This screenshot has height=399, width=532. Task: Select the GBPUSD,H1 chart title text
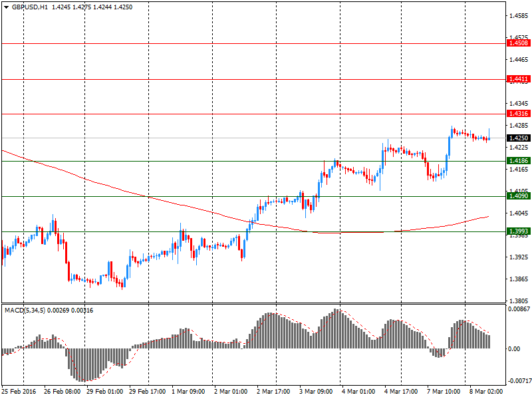click(x=29, y=7)
